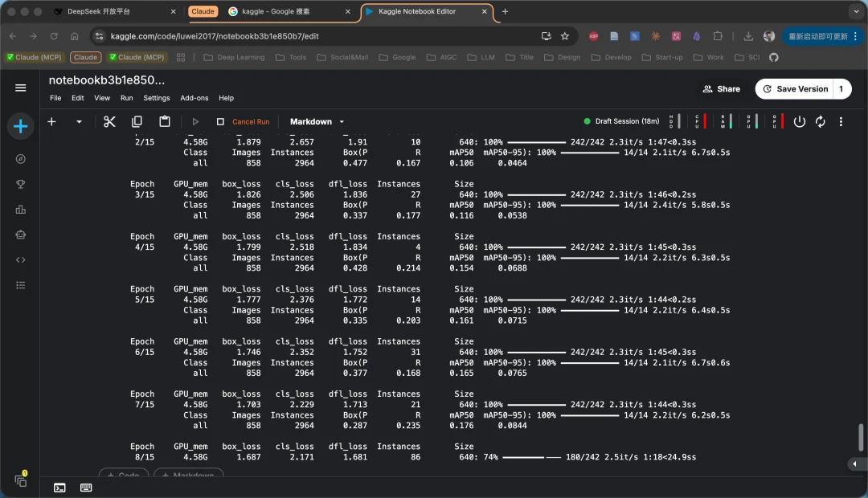Image resolution: width=868 pixels, height=498 pixels.
Task: Open the browser downloads icon
Action: click(748, 36)
